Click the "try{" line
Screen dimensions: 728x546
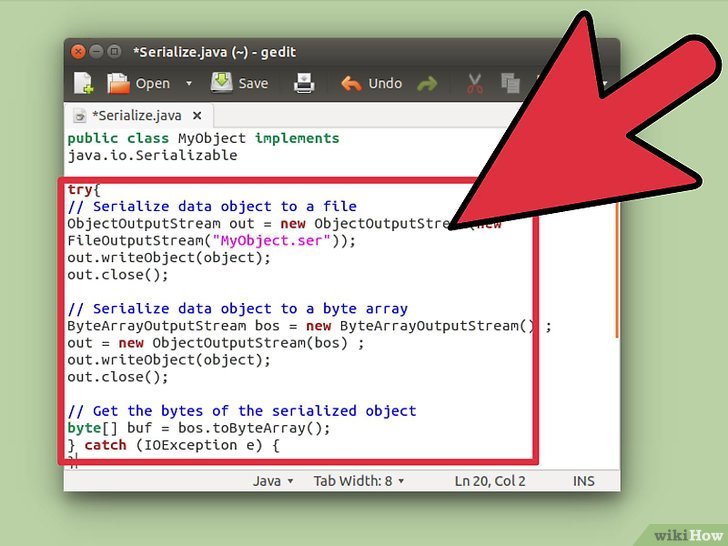[x=84, y=189]
